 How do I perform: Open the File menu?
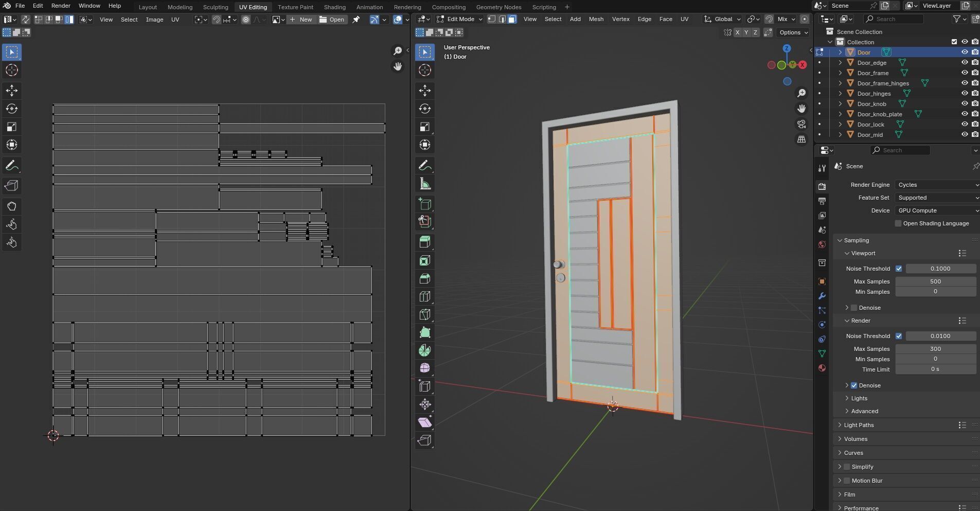tap(20, 6)
